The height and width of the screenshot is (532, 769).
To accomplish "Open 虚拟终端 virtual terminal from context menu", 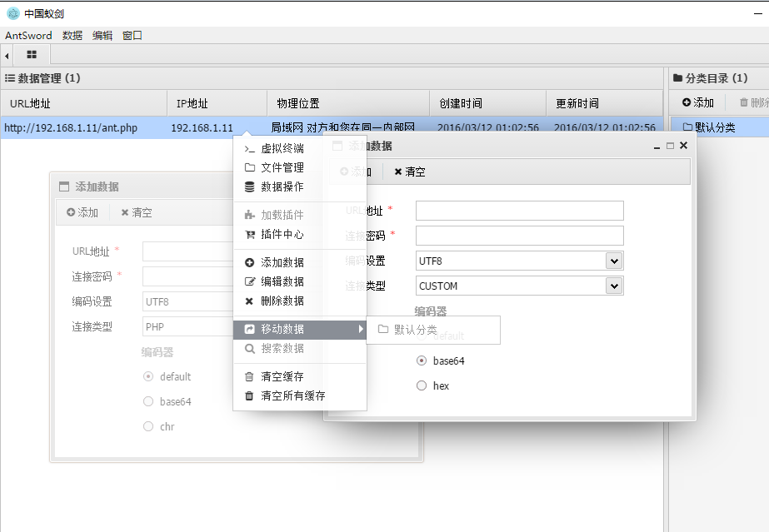I will coord(300,148).
